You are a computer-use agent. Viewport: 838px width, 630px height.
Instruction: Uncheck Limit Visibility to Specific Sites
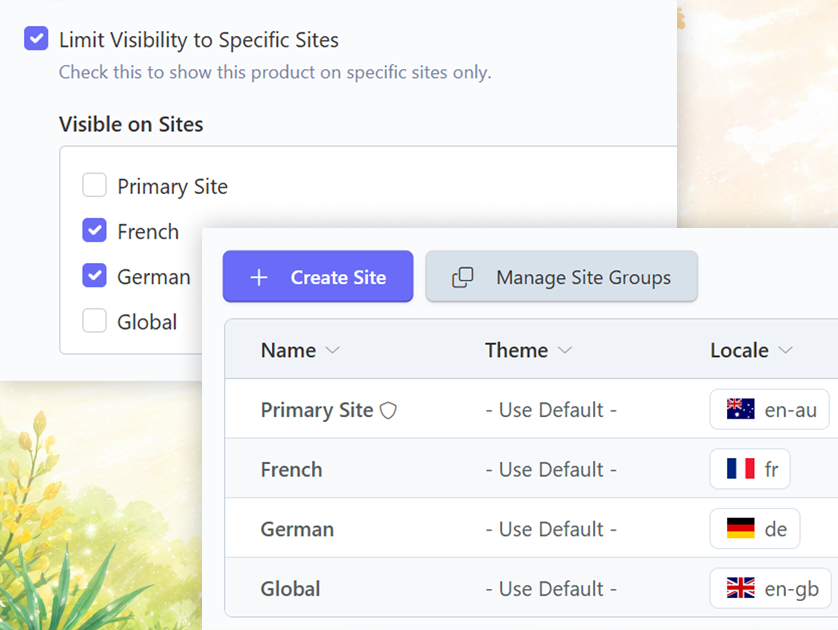[36, 40]
